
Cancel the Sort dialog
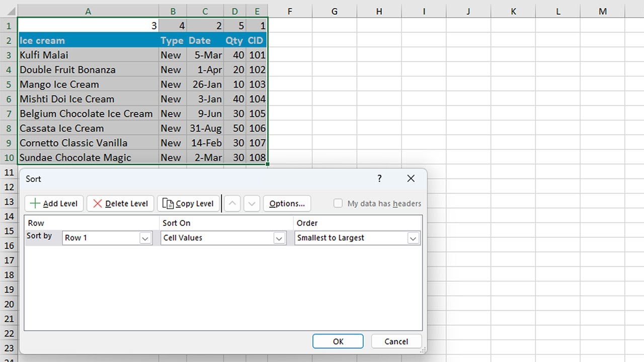click(396, 341)
